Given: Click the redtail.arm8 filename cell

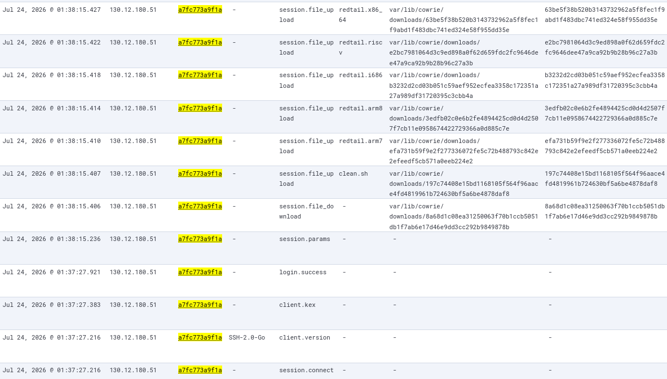Looking at the screenshot, I should click(x=361, y=108).
